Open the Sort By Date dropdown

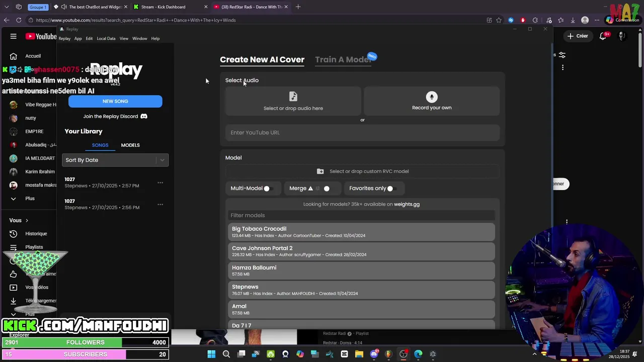pos(115,160)
